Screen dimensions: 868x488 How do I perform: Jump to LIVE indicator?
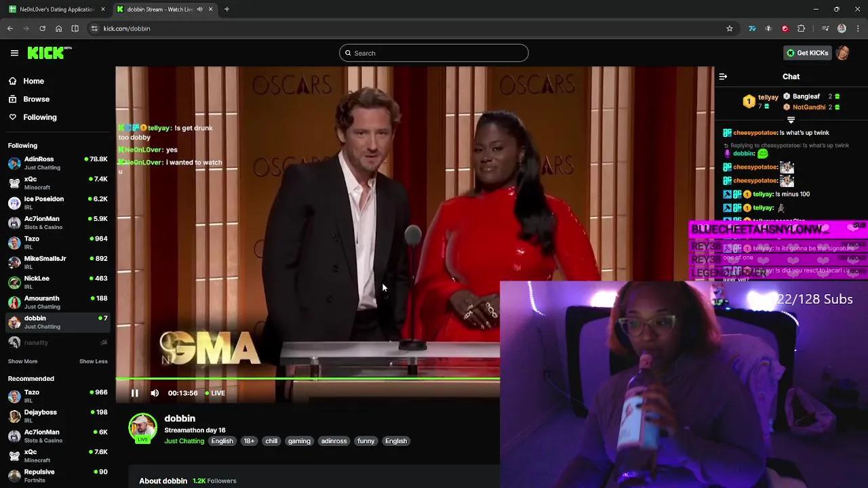coord(215,393)
